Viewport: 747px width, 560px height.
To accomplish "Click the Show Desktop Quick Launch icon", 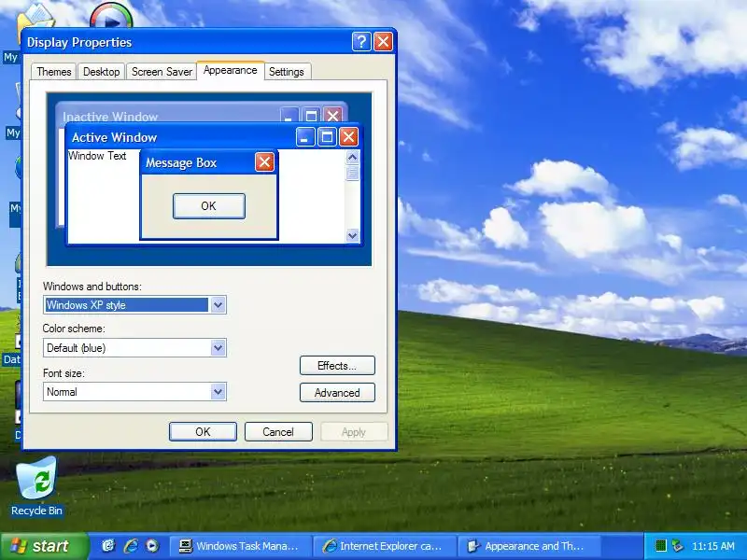I will coord(108,546).
